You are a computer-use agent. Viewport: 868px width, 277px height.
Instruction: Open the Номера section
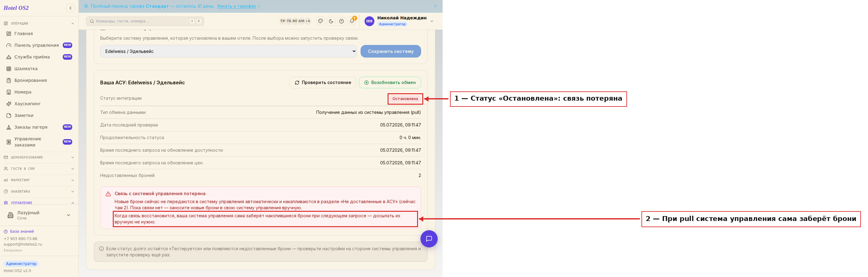(39, 92)
